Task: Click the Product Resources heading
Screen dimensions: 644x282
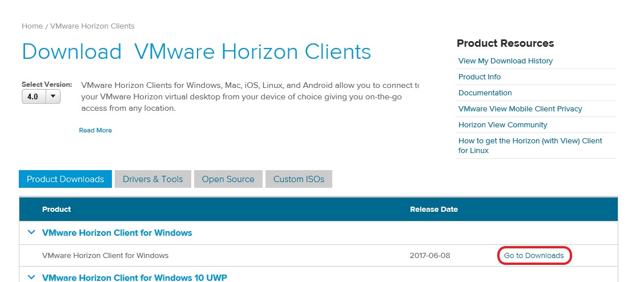Action: [x=505, y=43]
